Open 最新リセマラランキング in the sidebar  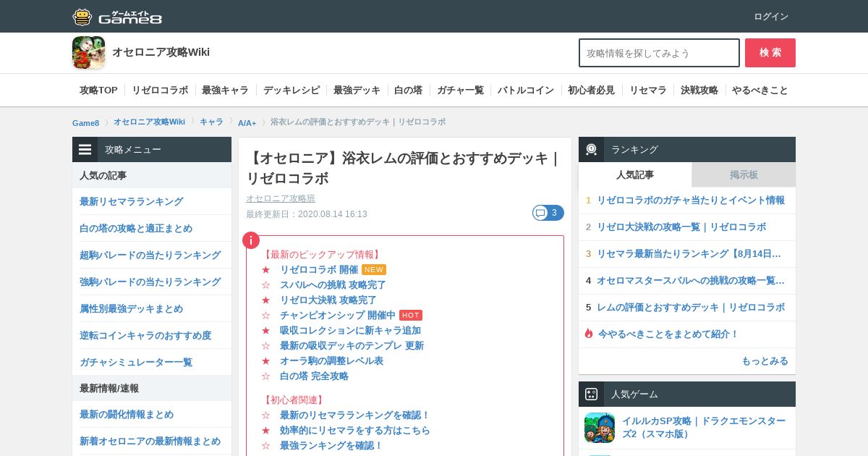(132, 201)
